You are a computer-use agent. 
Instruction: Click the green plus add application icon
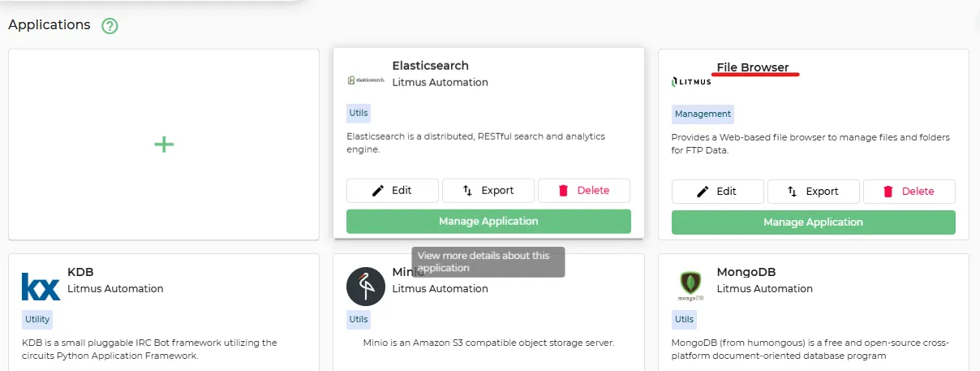[x=164, y=145]
